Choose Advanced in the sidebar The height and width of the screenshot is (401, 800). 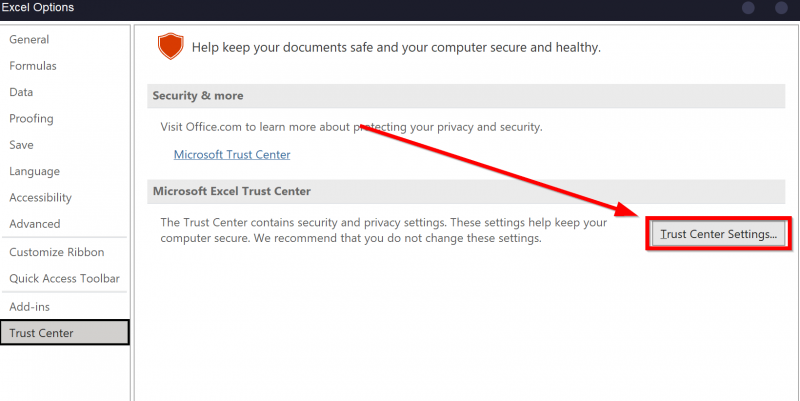coord(35,224)
